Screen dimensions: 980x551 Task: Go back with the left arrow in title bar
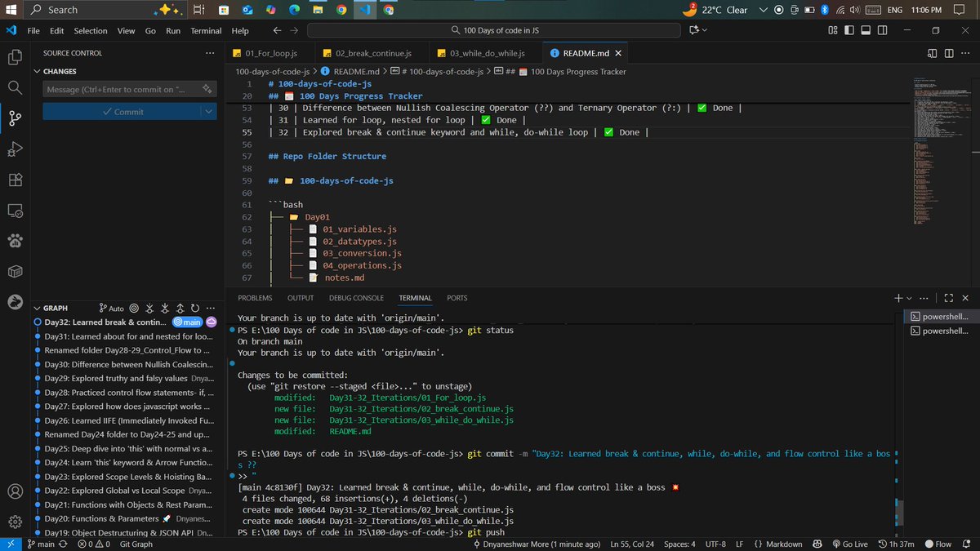click(x=277, y=30)
